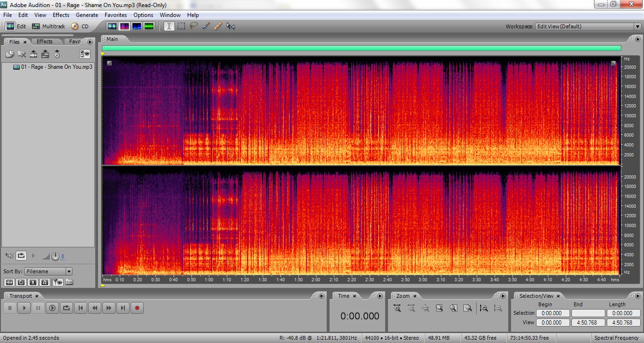Toggle show audio files filter button
This screenshot has width=644, height=343.
[9, 282]
